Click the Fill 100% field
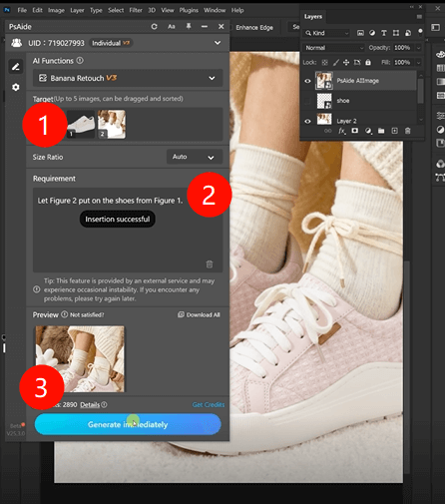445x504 pixels. pos(402,62)
